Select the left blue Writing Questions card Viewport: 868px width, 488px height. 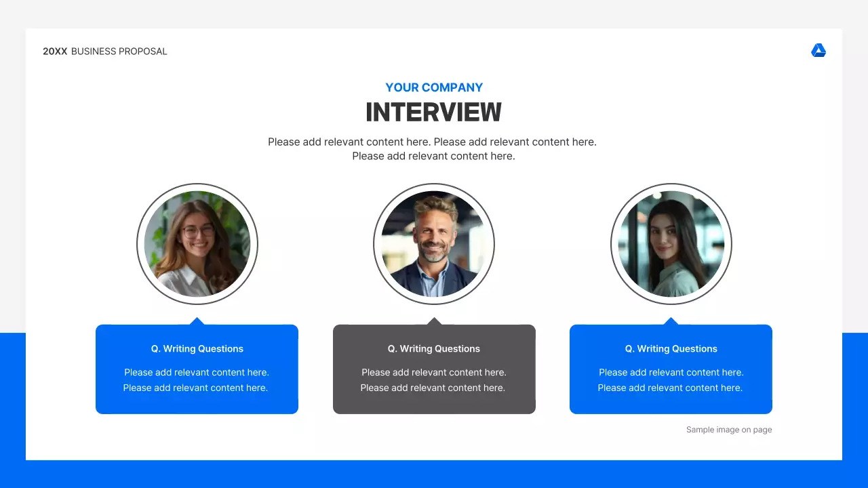coord(197,369)
